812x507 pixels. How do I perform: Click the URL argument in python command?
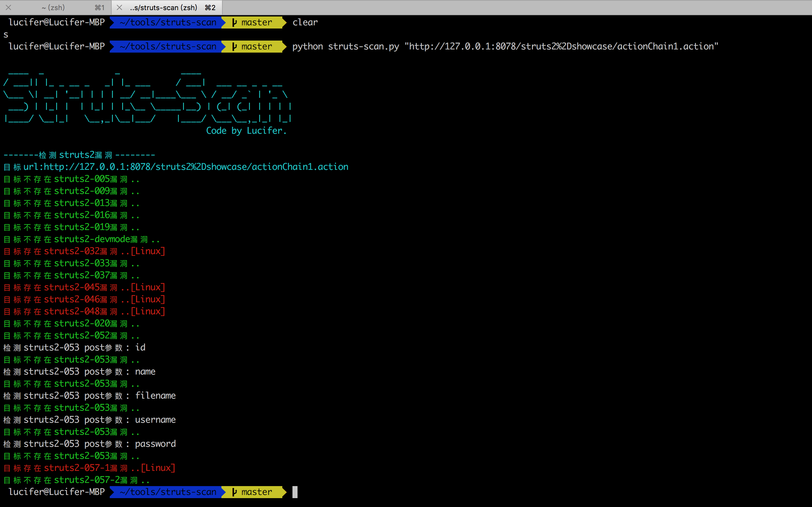(x=561, y=46)
